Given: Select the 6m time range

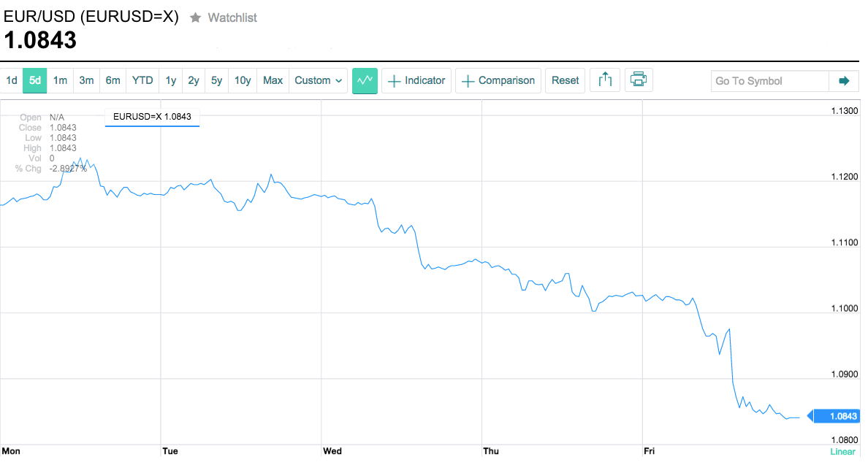Looking at the screenshot, I should click(x=113, y=81).
